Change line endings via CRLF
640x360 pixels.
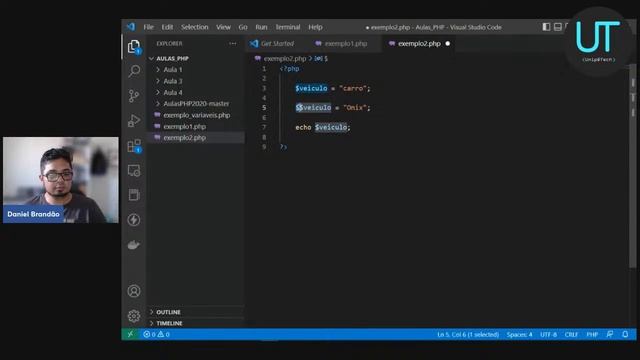[571, 334]
